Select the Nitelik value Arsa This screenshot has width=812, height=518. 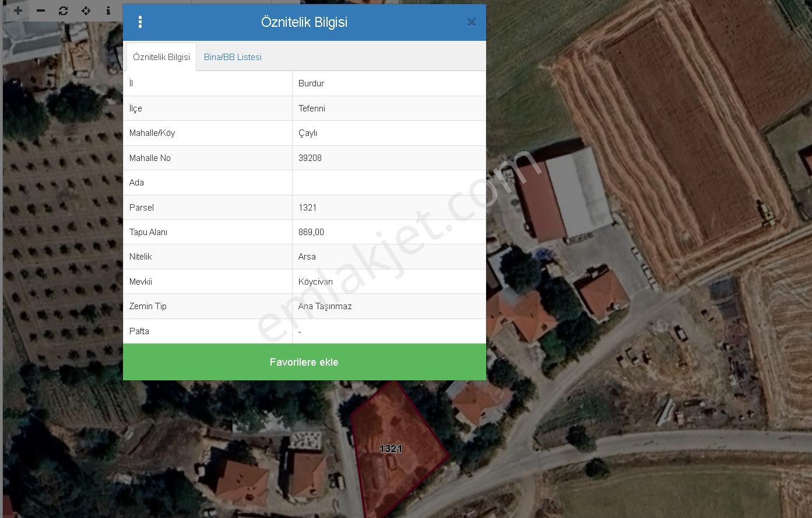(307, 257)
